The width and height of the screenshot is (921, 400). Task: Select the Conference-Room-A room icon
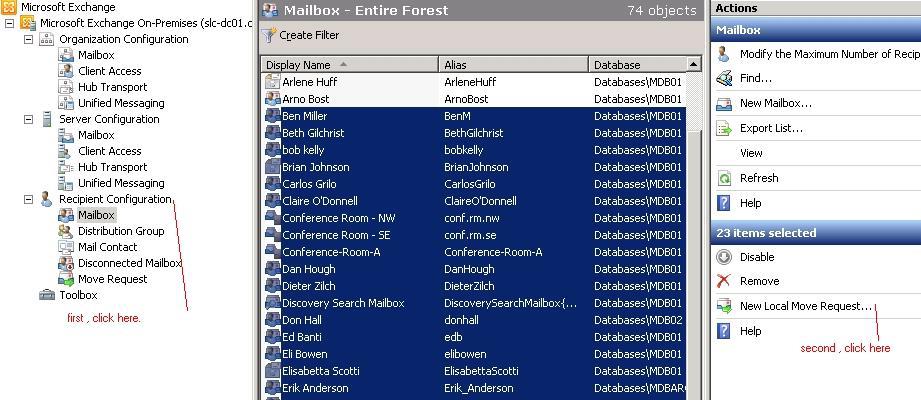[x=273, y=253]
